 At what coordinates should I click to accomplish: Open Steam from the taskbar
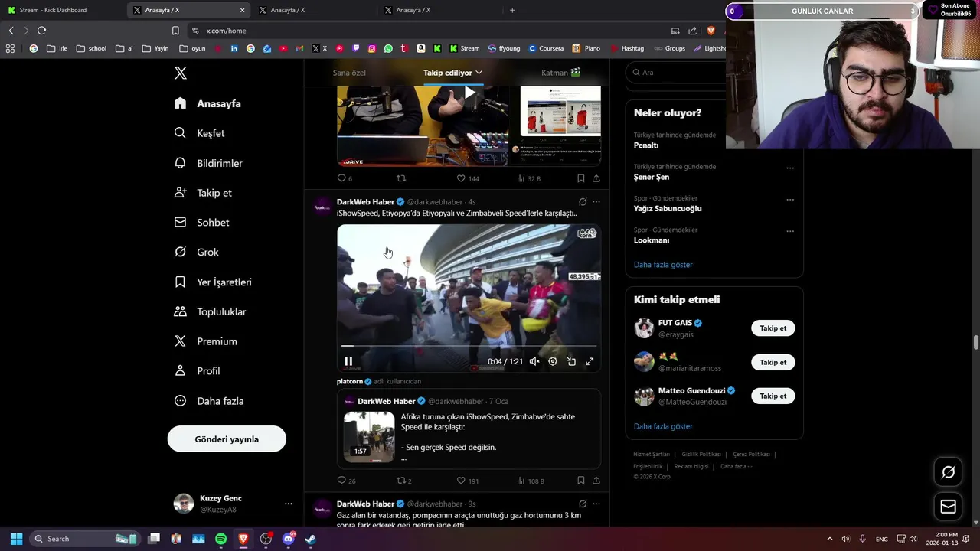pyautogui.click(x=310, y=539)
